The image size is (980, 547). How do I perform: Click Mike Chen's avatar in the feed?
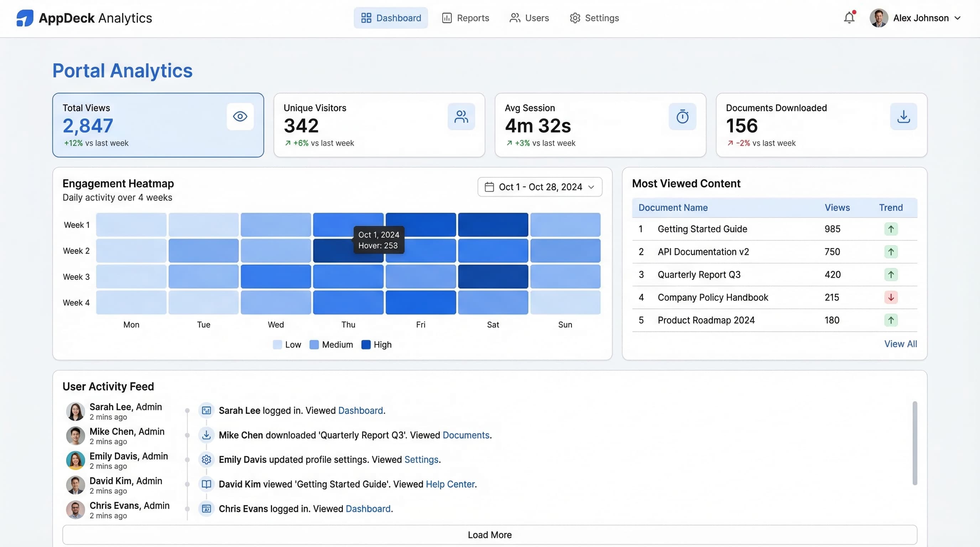tap(75, 436)
